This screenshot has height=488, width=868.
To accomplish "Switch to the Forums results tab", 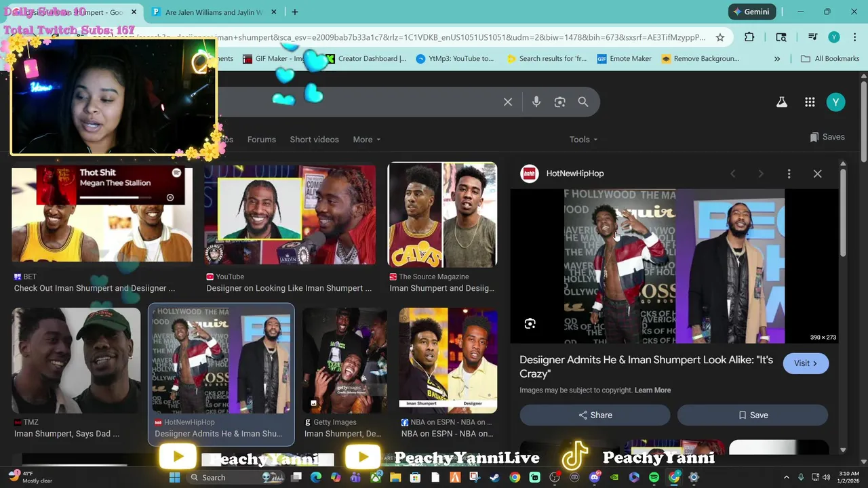I will coord(261,140).
